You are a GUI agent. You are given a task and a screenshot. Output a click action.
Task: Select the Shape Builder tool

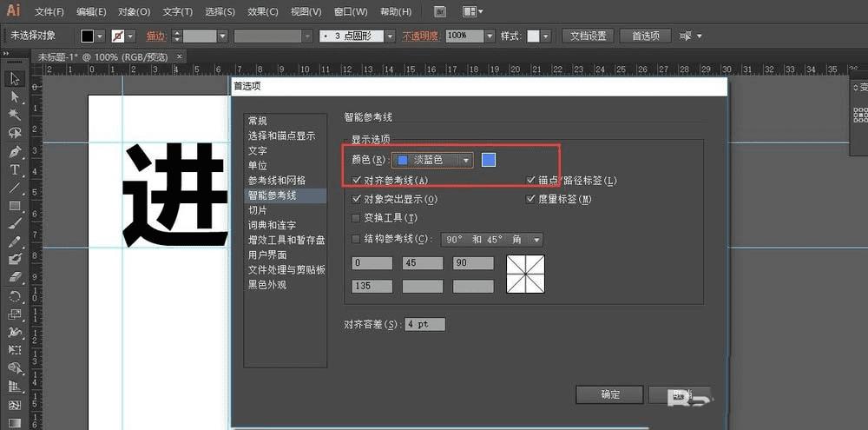point(15,368)
